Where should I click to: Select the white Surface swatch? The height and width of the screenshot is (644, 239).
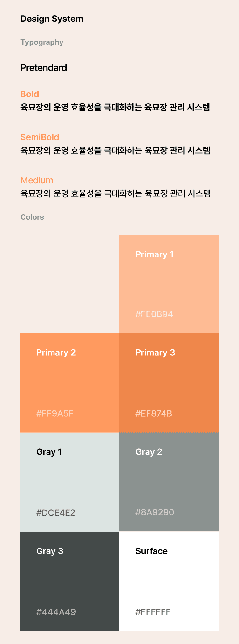[169, 581]
